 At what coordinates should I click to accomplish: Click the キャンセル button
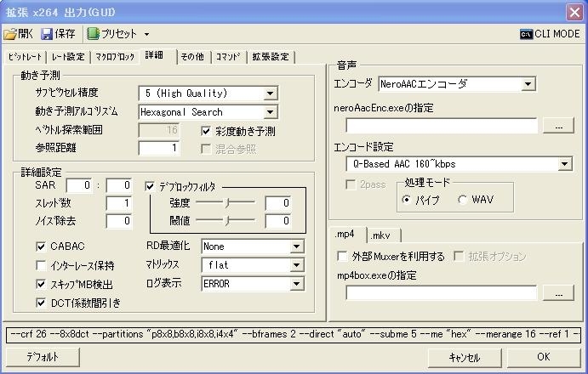(x=465, y=358)
